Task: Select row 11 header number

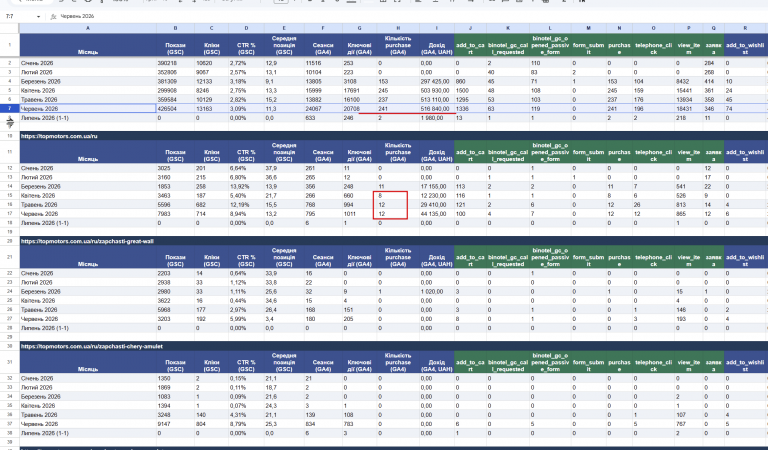Action: pyautogui.click(x=10, y=152)
